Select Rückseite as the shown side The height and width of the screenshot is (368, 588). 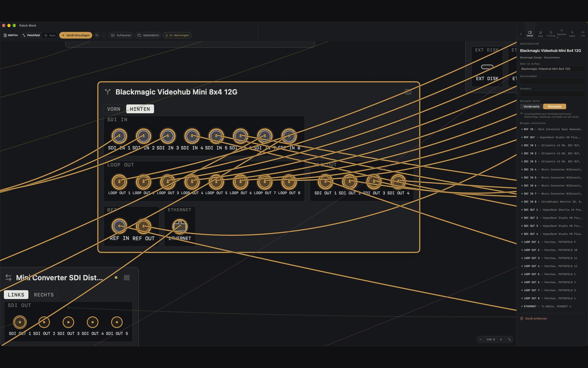pos(555,107)
